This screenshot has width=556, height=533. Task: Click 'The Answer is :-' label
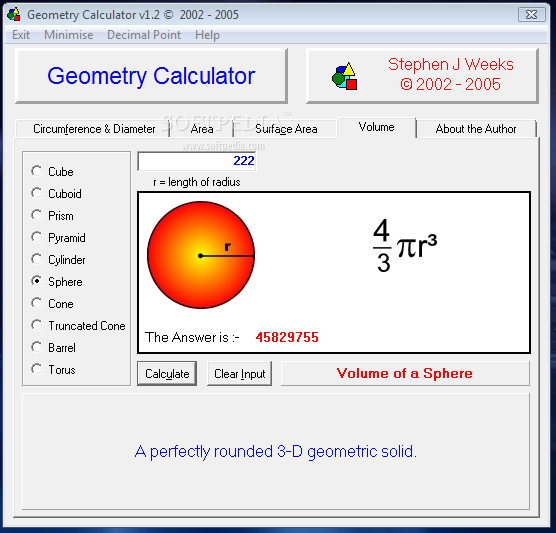pos(192,337)
